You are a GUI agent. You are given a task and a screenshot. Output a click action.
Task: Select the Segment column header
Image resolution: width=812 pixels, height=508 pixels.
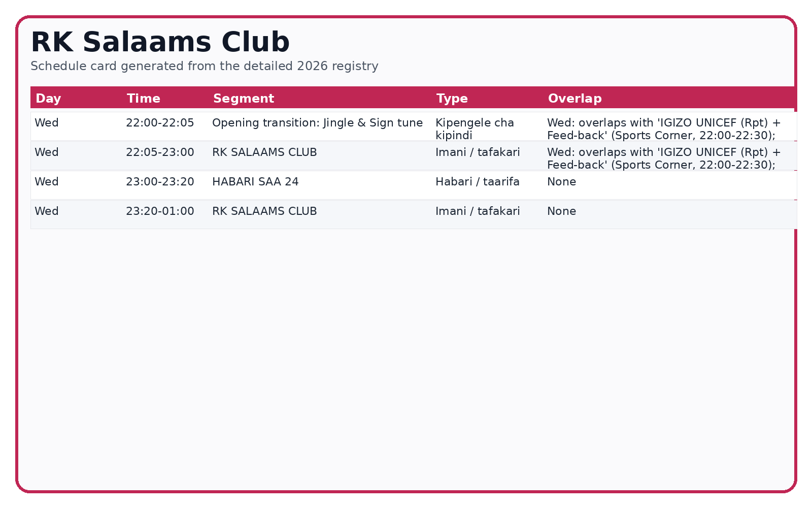coord(244,99)
